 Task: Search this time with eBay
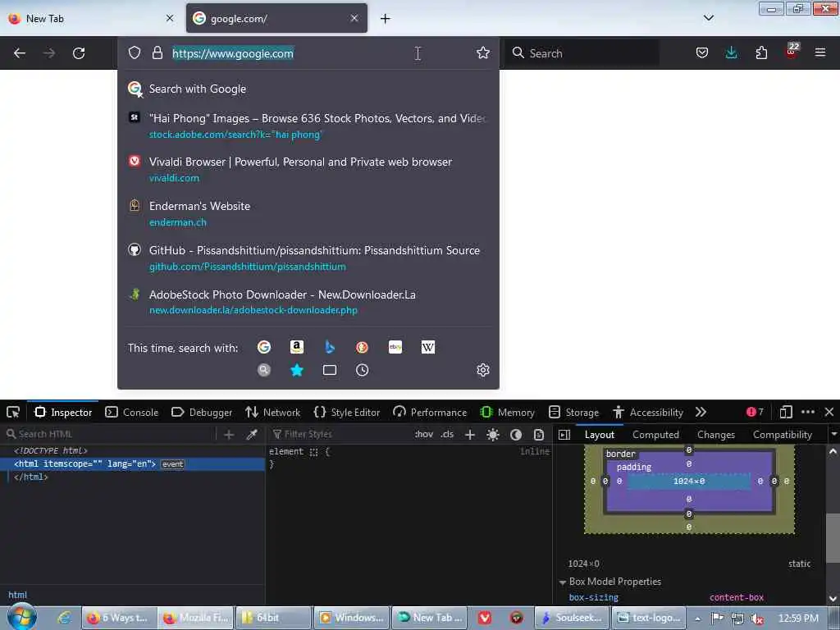(x=395, y=347)
